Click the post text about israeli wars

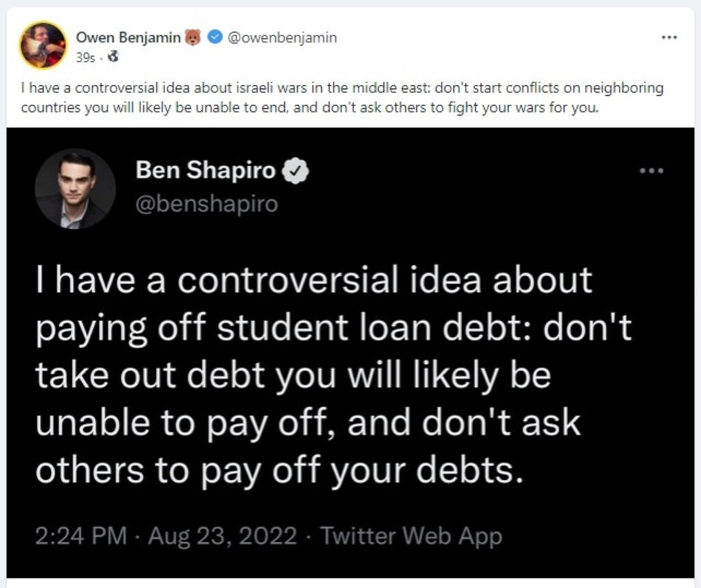[x=342, y=98]
